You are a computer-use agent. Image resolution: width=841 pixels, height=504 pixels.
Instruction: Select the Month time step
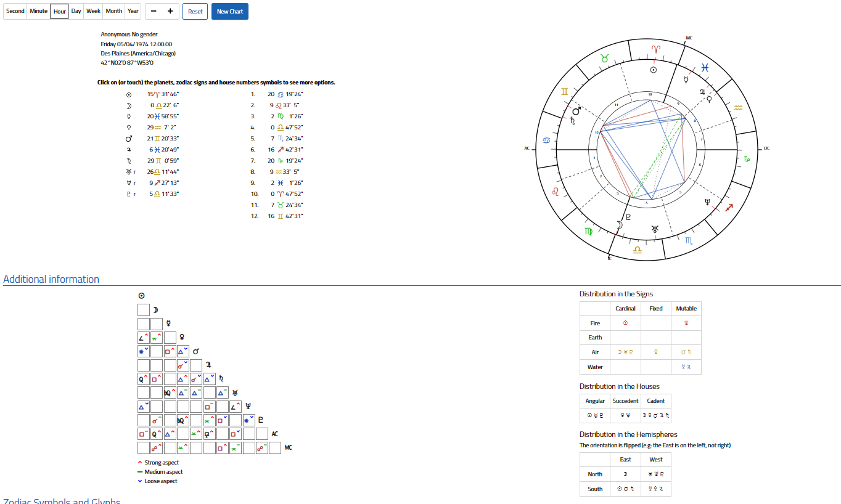(113, 11)
